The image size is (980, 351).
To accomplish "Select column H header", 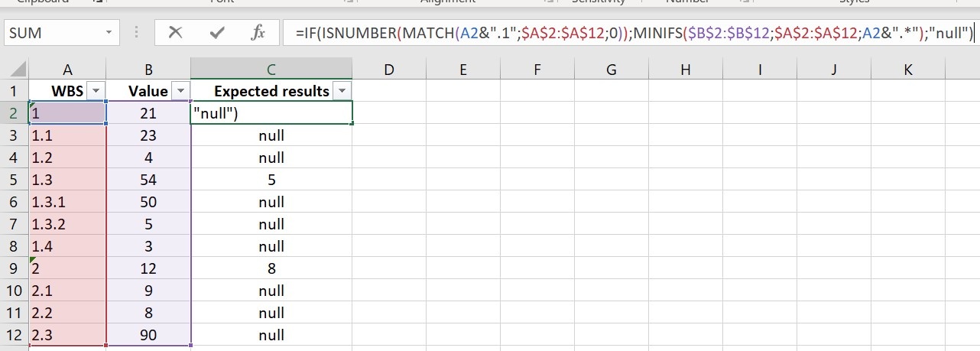I will [686, 70].
